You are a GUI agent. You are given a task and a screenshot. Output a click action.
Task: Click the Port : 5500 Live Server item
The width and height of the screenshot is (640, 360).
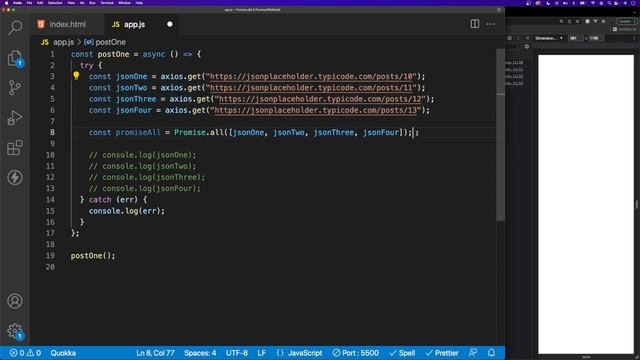tap(356, 353)
